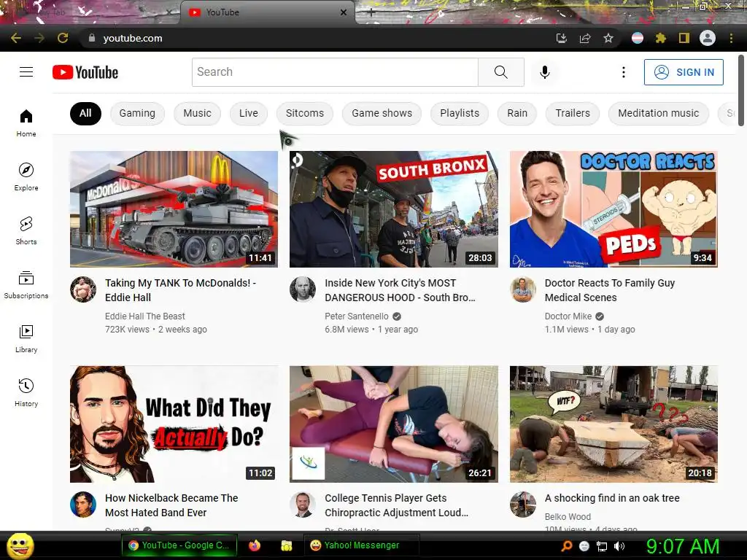This screenshot has width=747, height=560.
Task: Open title Inside New York City's MOST DANGEROUS HOOD
Action: [x=400, y=290]
